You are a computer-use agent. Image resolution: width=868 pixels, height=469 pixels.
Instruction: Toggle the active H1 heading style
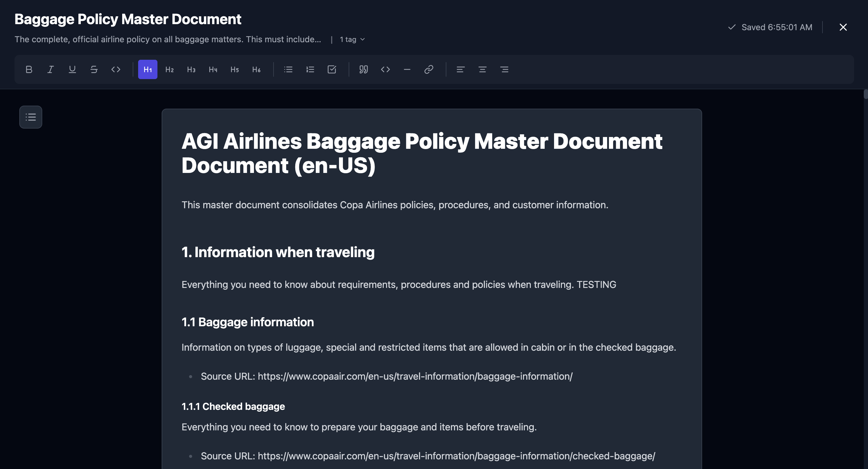[x=147, y=69]
